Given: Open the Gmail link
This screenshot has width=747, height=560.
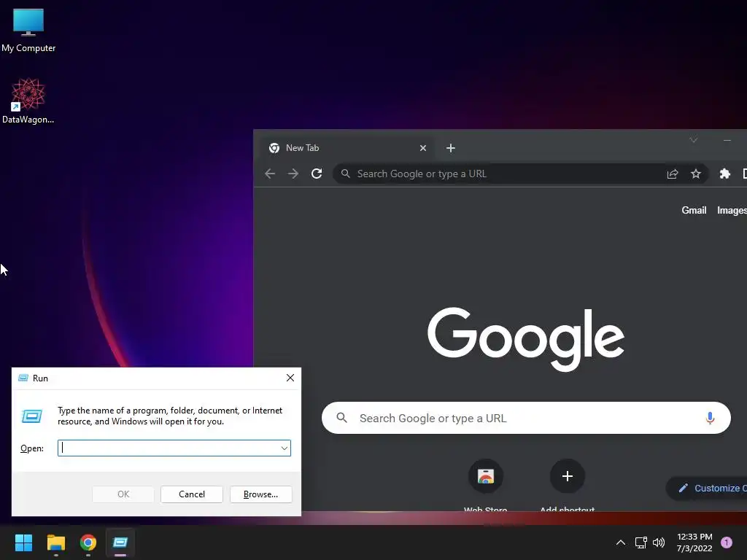Looking at the screenshot, I should tap(694, 210).
